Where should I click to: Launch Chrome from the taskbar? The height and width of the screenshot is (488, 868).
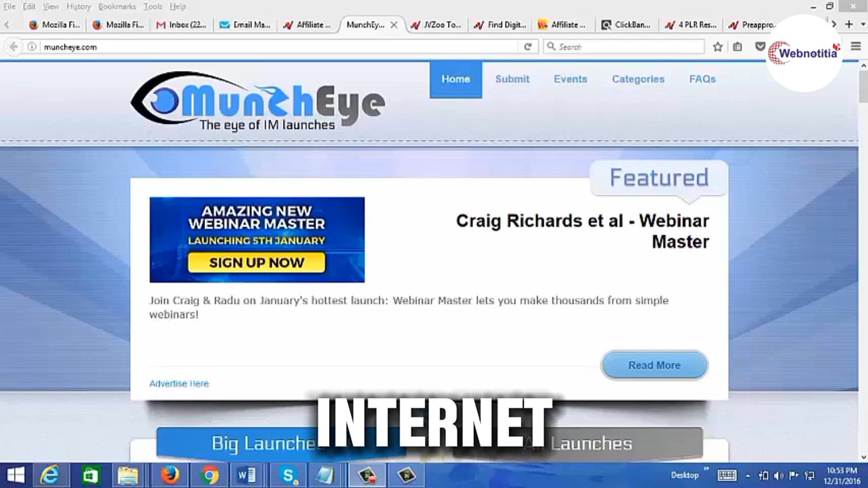pos(209,475)
